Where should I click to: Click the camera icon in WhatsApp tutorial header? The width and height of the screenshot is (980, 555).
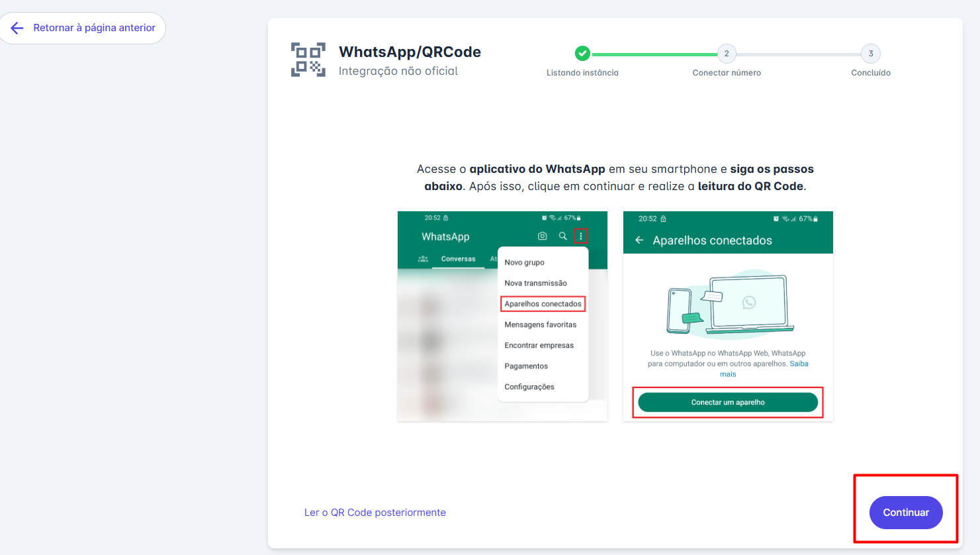[543, 236]
